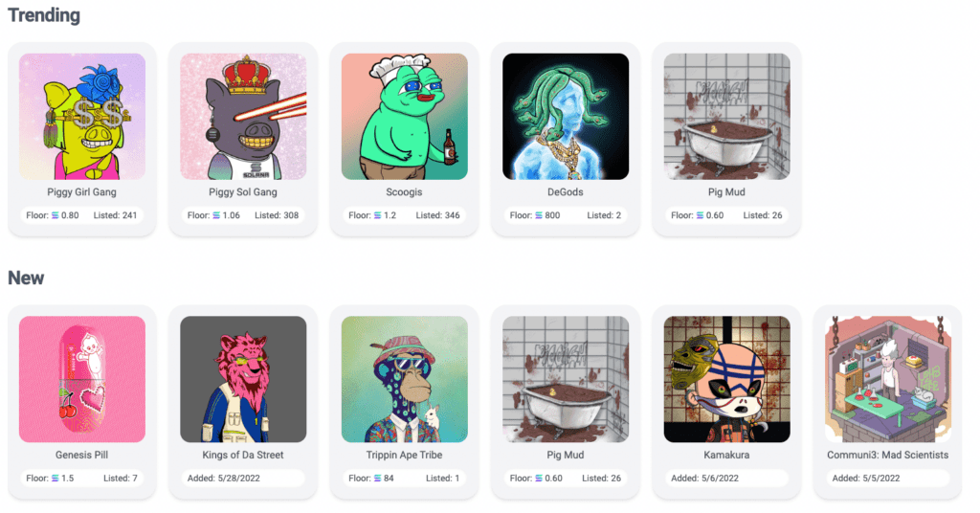Click the Piggy Girl Gang title link

(82, 191)
